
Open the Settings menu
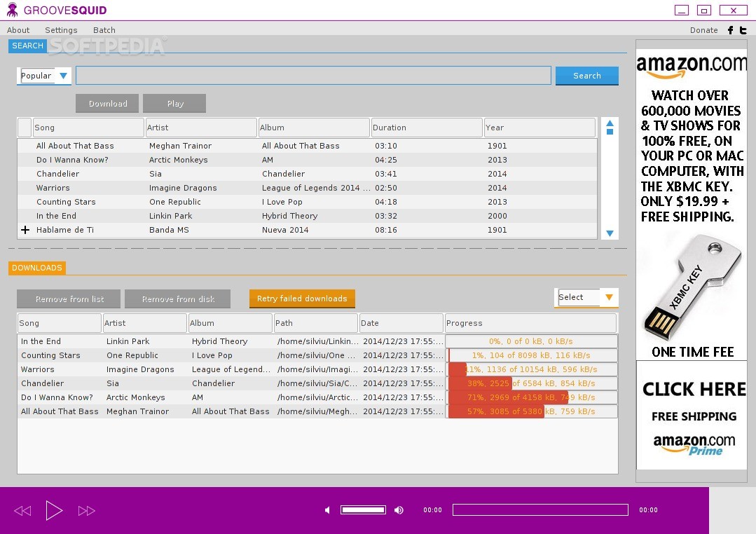point(61,30)
